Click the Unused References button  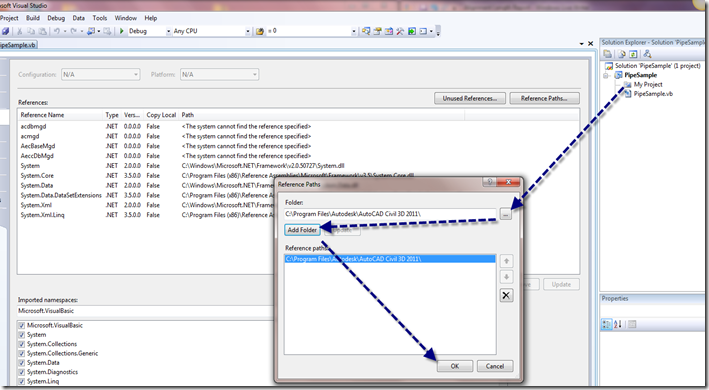click(470, 99)
